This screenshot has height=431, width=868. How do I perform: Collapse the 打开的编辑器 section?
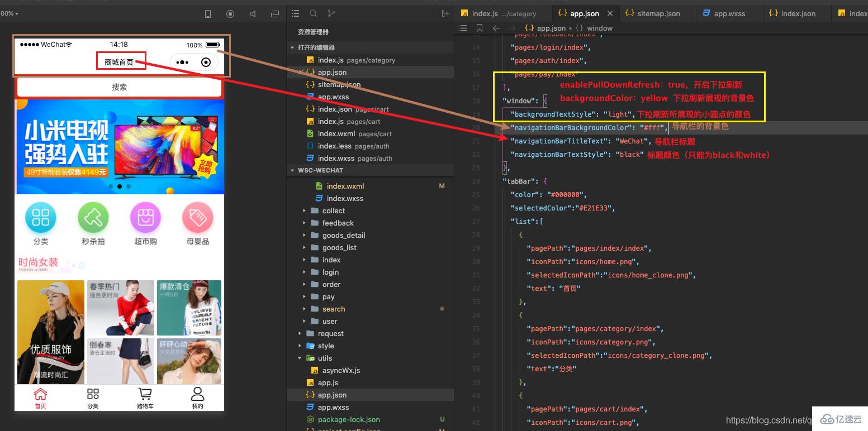292,47
